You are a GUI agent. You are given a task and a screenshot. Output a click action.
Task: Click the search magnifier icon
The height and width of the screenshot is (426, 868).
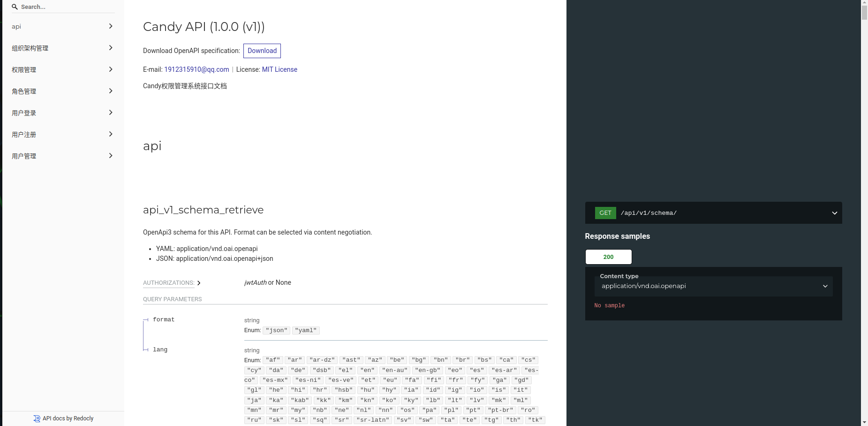point(15,7)
